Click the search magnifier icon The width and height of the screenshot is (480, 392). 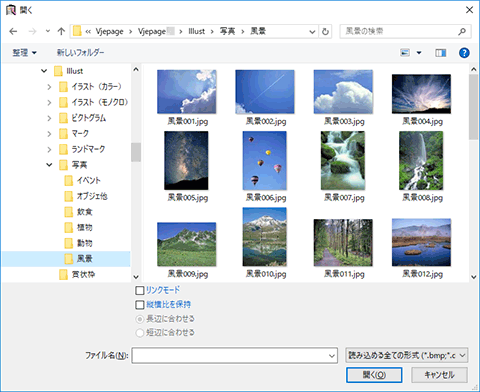pyautogui.click(x=462, y=31)
